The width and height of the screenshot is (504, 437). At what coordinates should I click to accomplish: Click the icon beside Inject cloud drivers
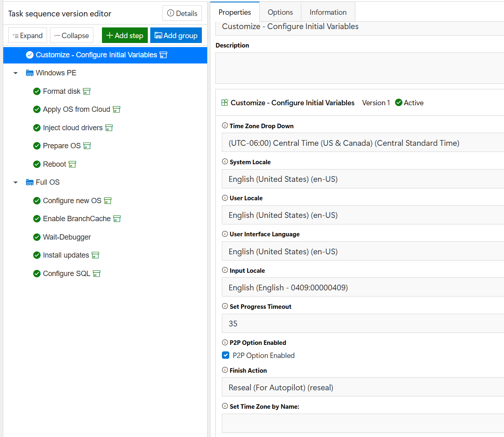coord(109,128)
